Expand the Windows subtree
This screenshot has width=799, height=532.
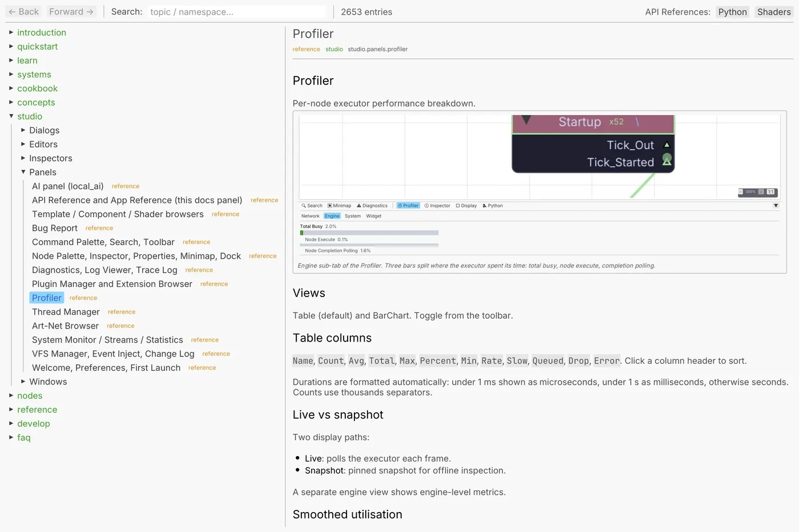coord(23,382)
